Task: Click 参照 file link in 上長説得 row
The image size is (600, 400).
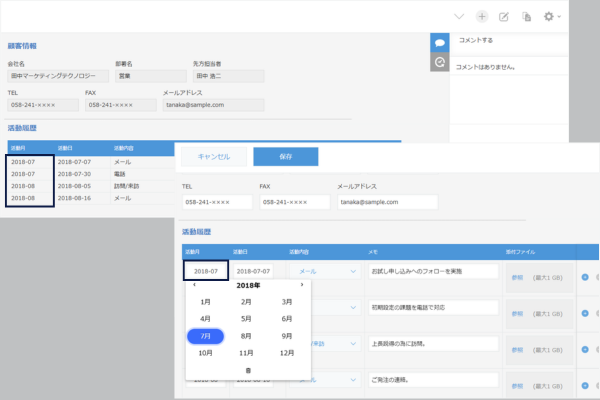Action: [x=517, y=350]
